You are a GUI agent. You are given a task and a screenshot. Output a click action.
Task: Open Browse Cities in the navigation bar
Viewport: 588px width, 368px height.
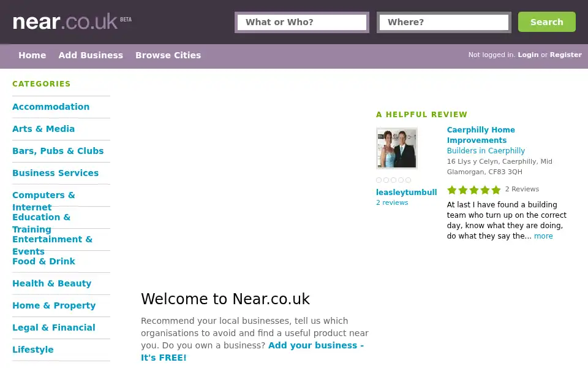click(x=168, y=55)
